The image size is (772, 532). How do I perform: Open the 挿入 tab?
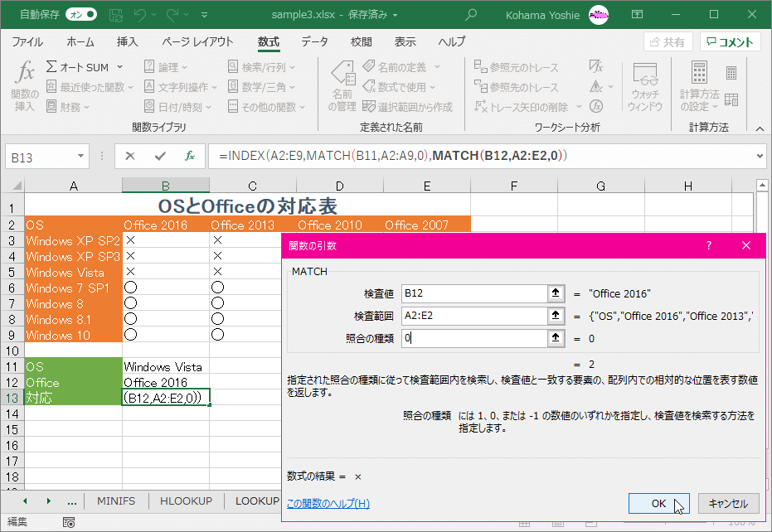click(x=127, y=41)
